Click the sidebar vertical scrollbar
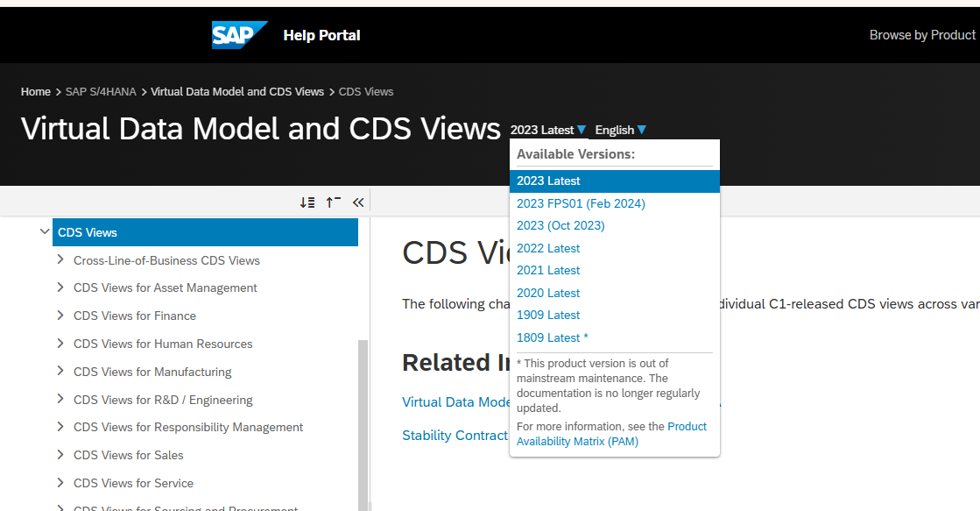 (363, 425)
